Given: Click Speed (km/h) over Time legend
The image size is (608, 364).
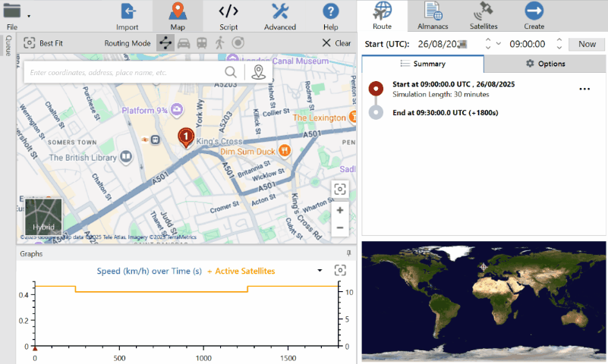Looking at the screenshot, I should pos(150,271).
